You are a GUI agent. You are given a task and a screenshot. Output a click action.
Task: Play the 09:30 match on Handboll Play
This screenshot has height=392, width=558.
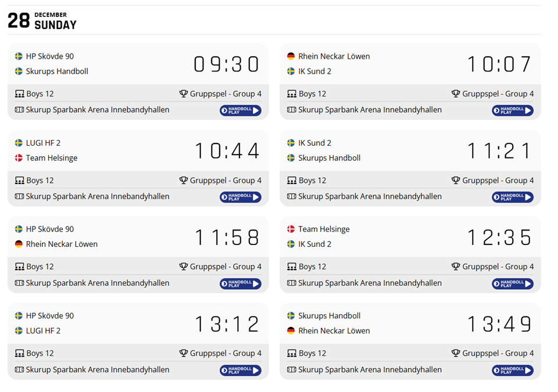pos(240,110)
